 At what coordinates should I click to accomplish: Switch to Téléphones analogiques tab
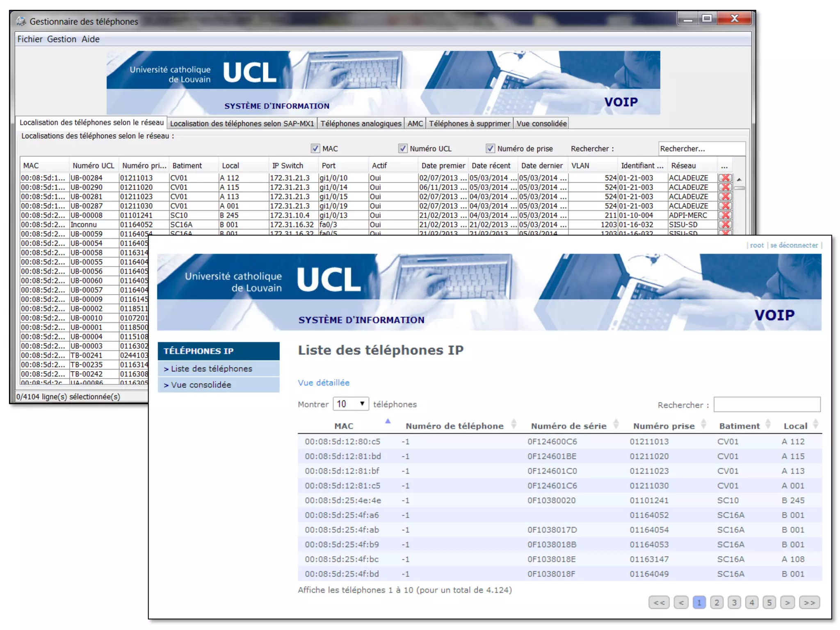[x=361, y=123]
